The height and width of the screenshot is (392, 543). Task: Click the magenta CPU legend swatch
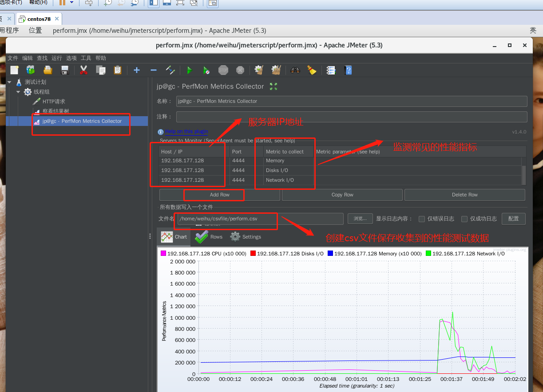tap(163, 254)
